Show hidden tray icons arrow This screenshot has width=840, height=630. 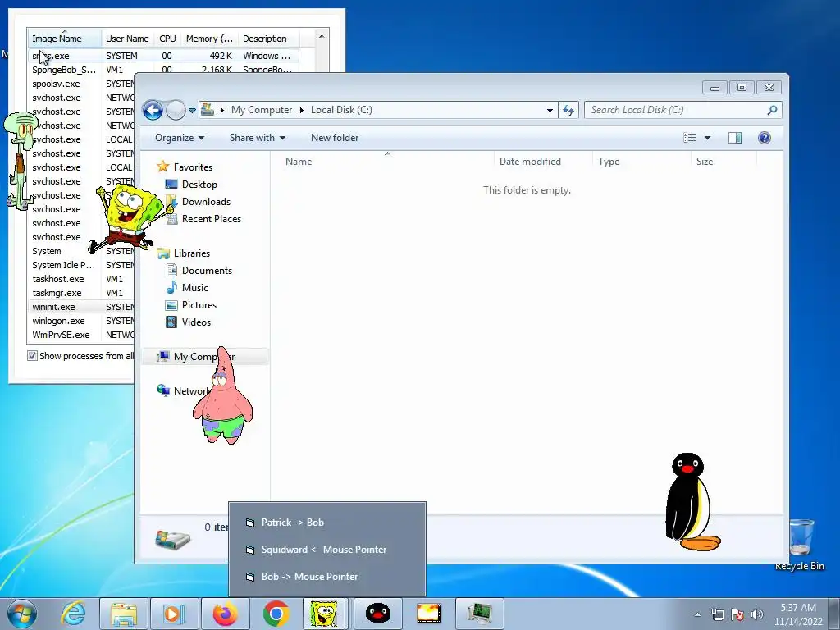697,614
